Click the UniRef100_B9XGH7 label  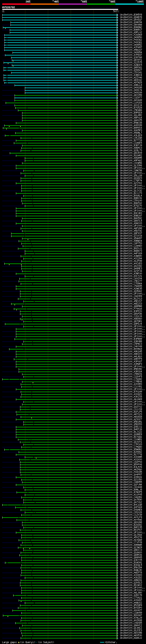131,615
